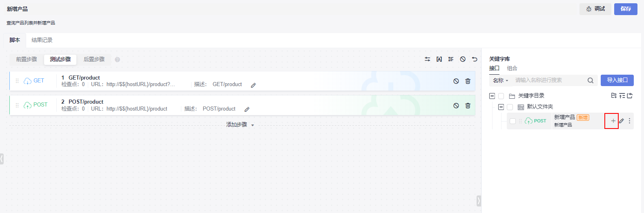Viewport: 644px width, 213px height.
Task: Check the 关键字目录 checkbox
Action: pos(501,96)
